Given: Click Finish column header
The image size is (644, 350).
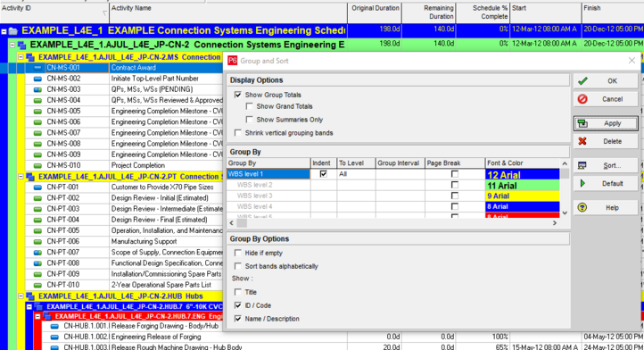Looking at the screenshot, I should pyautogui.click(x=613, y=12).
